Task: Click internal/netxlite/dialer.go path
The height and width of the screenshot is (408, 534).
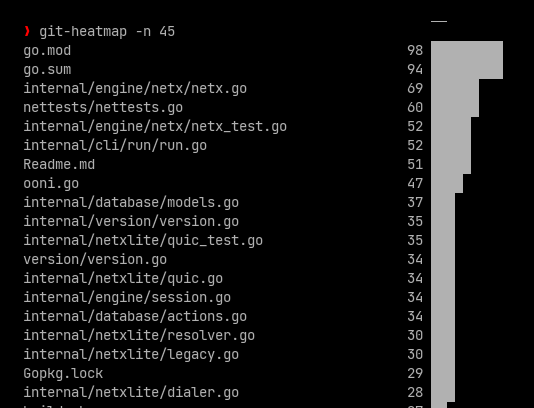Action: point(131,393)
